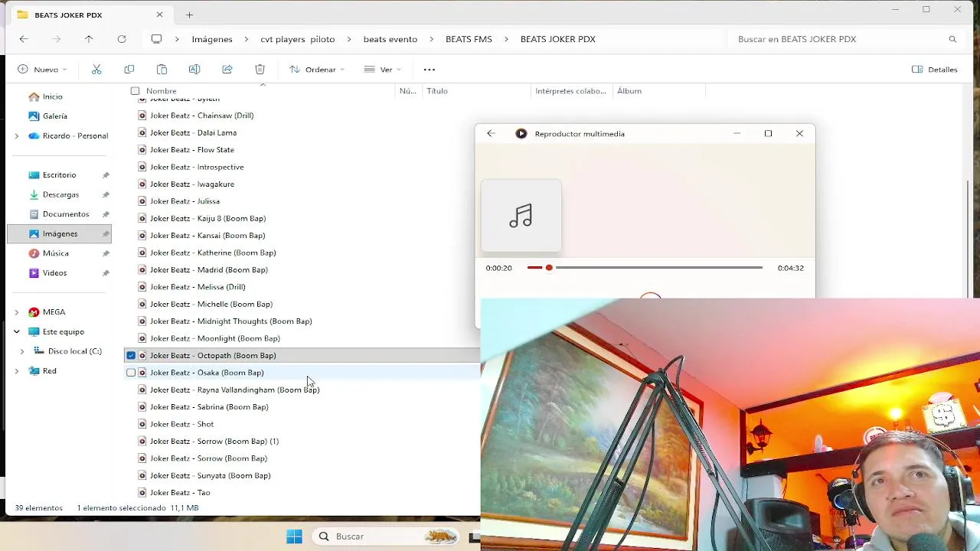The height and width of the screenshot is (551, 980).
Task: Click cvt players piloto breadcrumb
Action: pyautogui.click(x=297, y=39)
